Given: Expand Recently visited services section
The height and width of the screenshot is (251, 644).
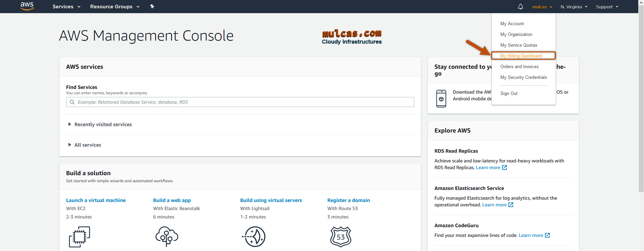Looking at the screenshot, I should (103, 124).
